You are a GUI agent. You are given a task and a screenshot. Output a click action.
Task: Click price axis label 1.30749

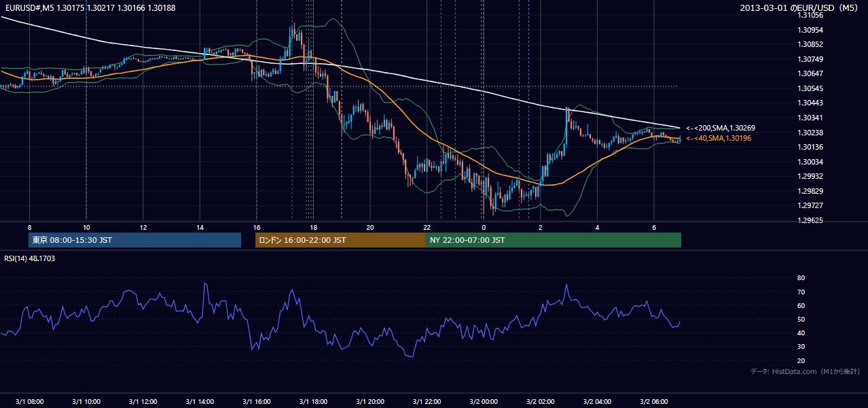pyautogui.click(x=811, y=59)
